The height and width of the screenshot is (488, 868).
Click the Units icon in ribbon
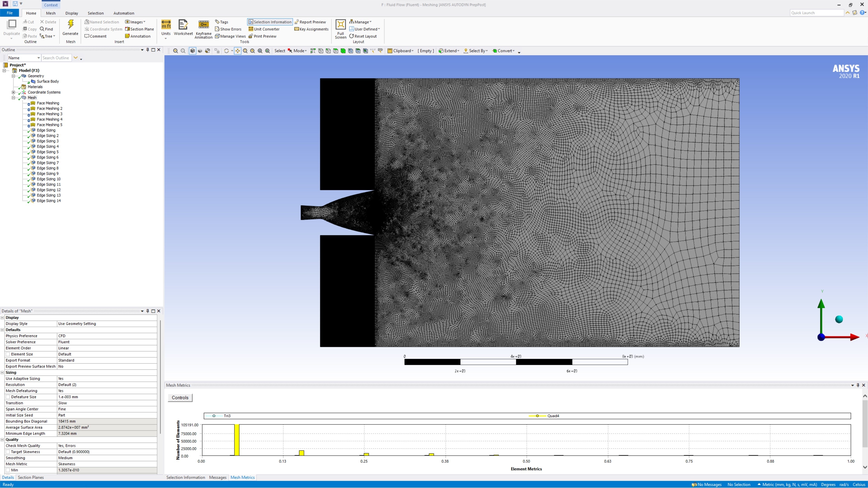coord(166,25)
